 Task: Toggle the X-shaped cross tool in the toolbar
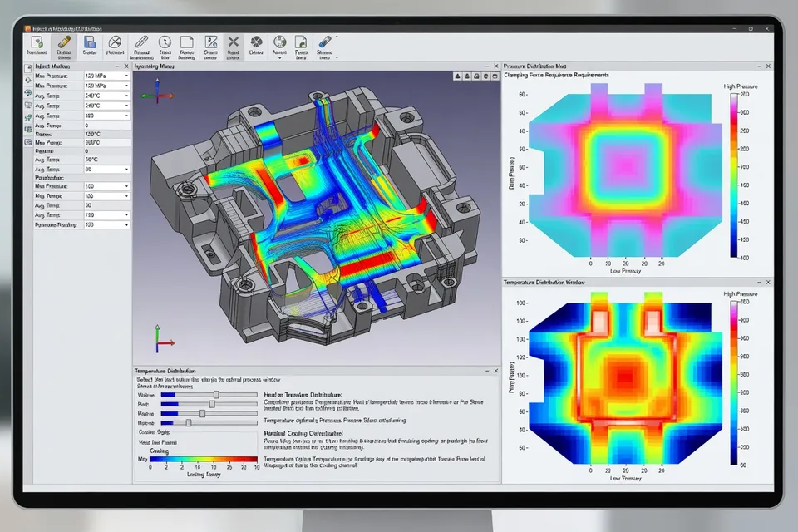pos(233,42)
